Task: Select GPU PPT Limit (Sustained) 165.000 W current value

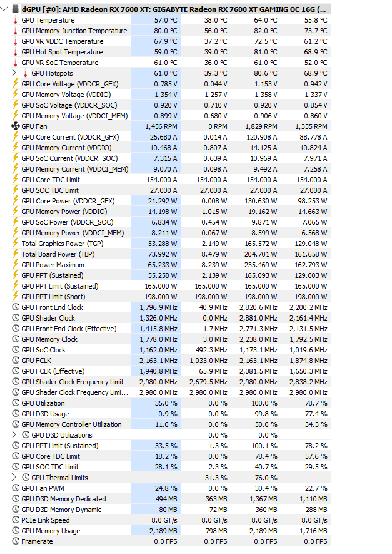Action: click(161, 286)
